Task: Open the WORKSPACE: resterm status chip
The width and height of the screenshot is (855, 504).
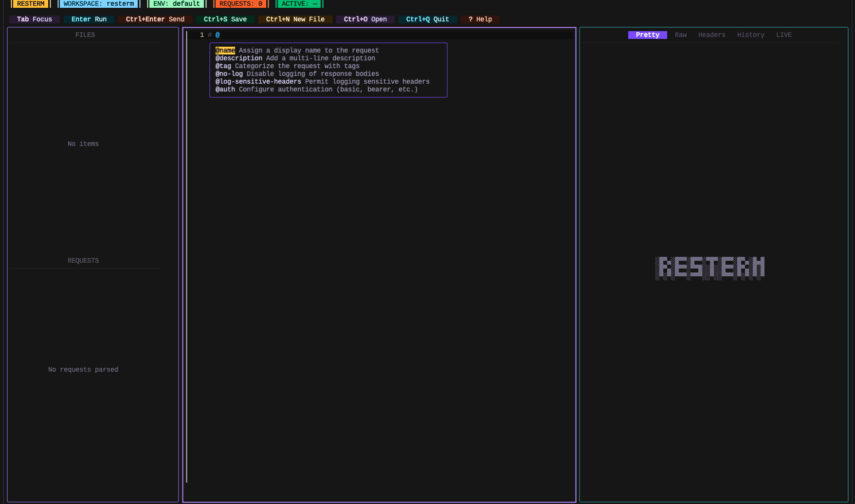Action: point(98,3)
